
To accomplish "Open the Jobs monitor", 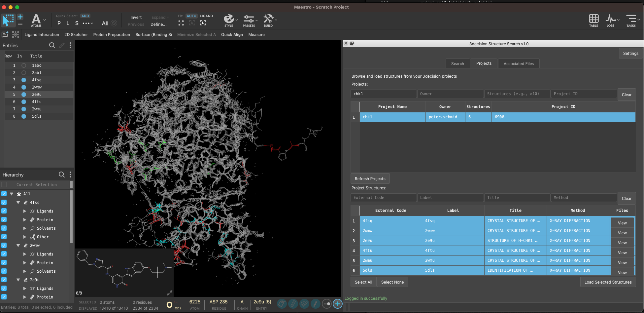I will (x=611, y=20).
